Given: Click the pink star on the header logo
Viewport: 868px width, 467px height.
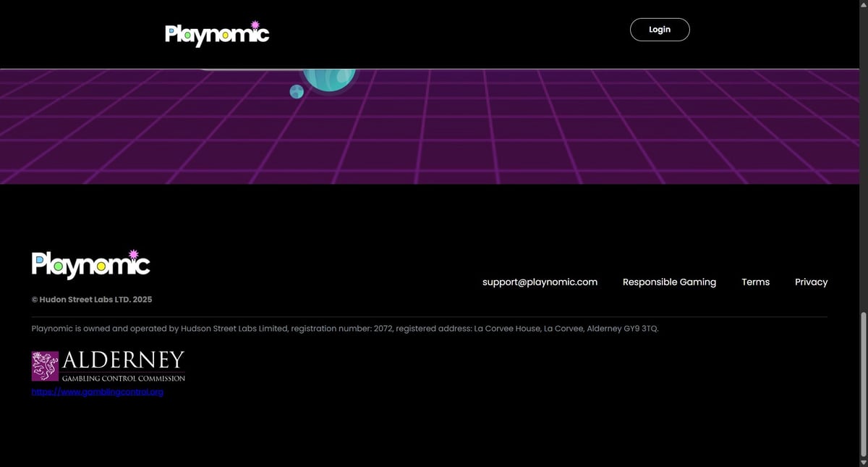Looking at the screenshot, I should (255, 25).
